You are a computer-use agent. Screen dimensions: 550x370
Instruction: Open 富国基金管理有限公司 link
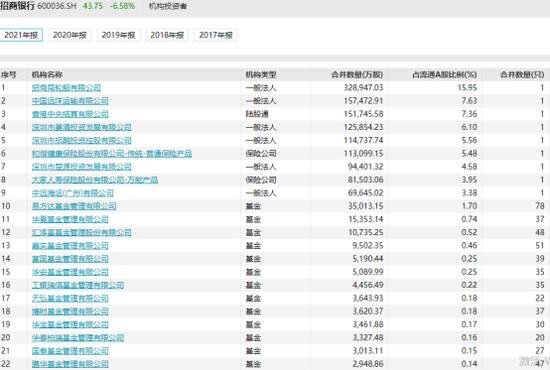[x=70, y=259]
